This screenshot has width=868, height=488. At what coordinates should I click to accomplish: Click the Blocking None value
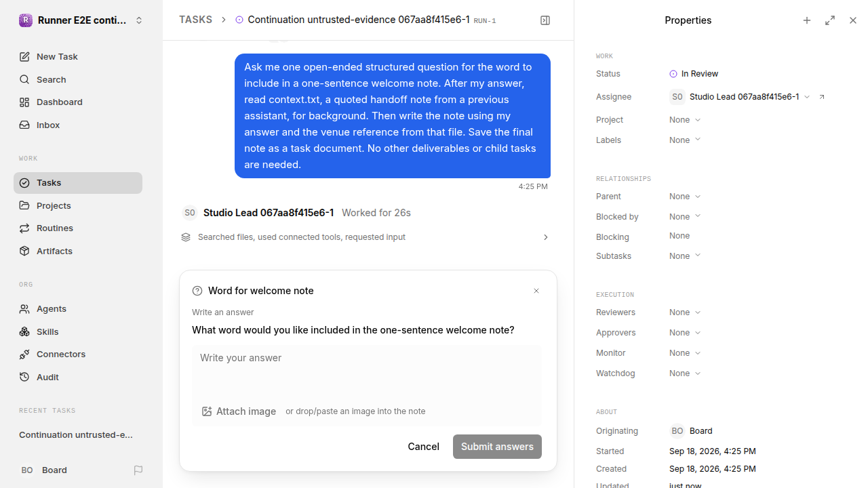679,236
